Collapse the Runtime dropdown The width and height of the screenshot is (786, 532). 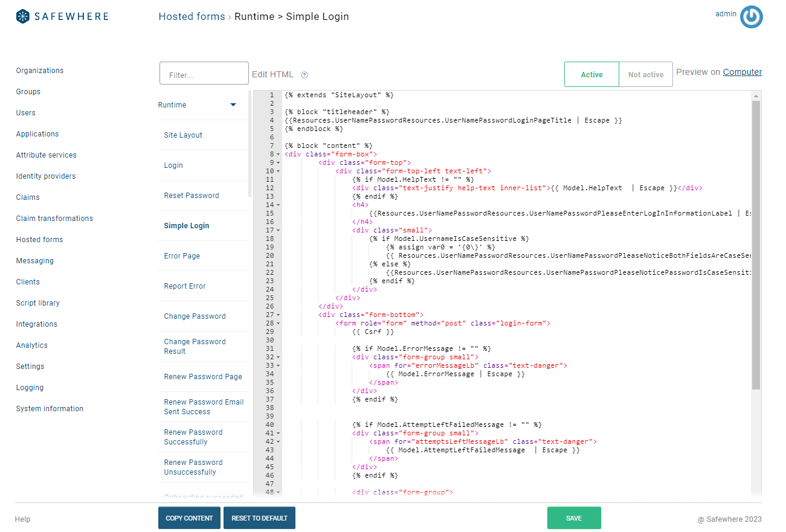tap(233, 105)
